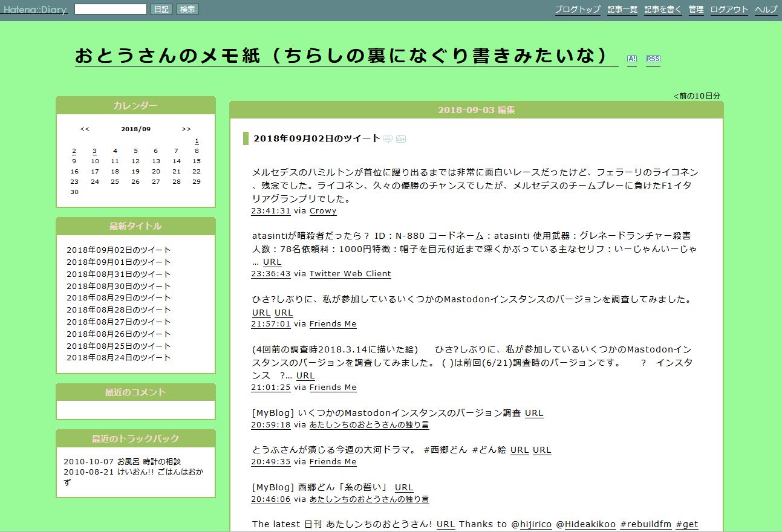Go to next month with >> in calendar
The image size is (782, 532).
[x=186, y=129]
